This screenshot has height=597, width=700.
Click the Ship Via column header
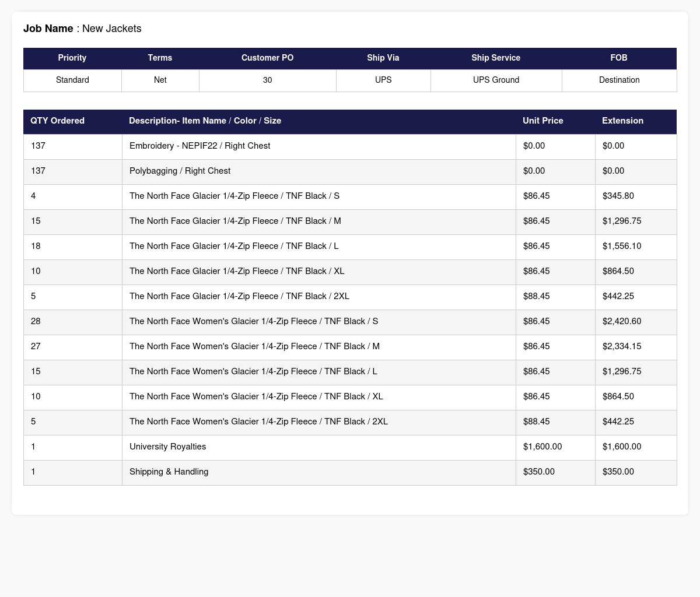[383, 58]
